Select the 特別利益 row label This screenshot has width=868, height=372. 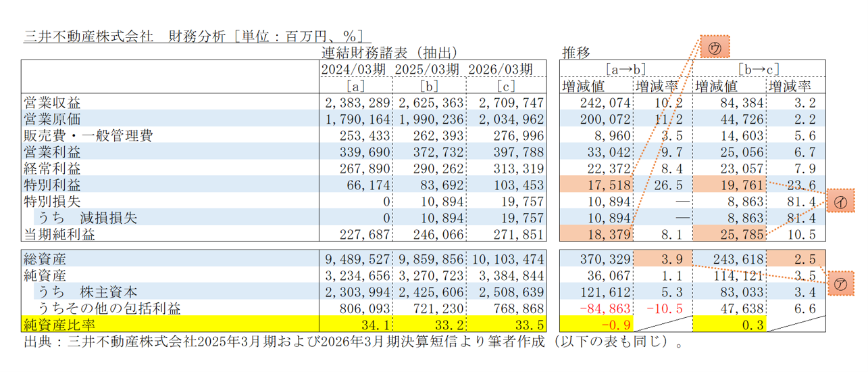pyautogui.click(x=51, y=185)
